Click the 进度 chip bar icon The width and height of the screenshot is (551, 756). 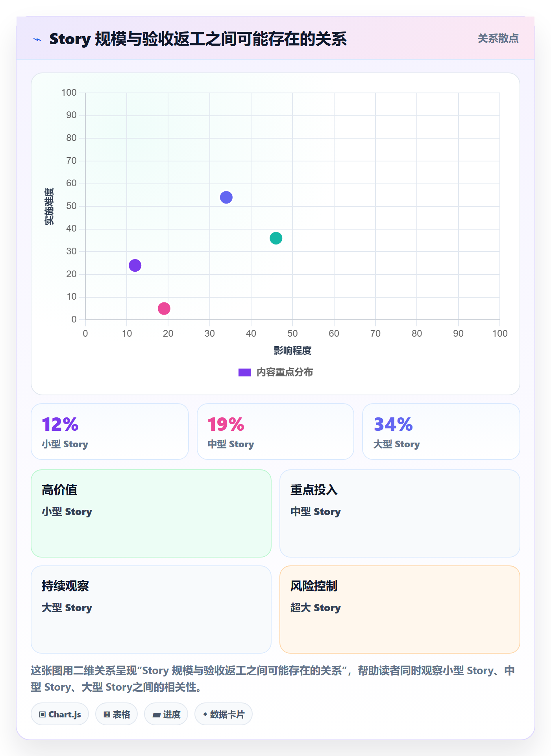pos(157,715)
